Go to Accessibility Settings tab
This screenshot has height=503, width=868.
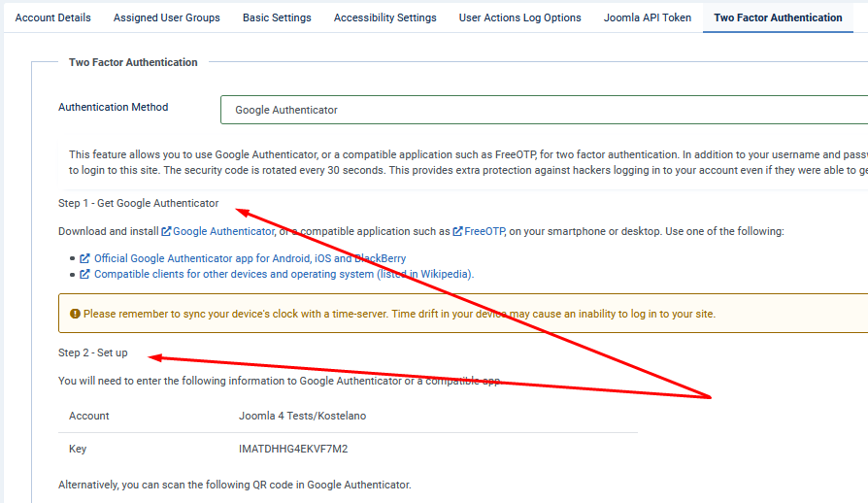click(384, 17)
